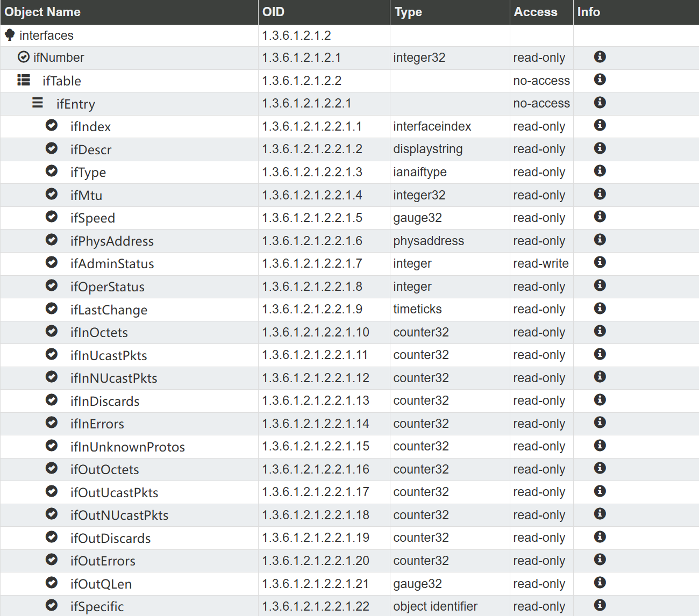Toggle the check mark beside ifIndex
Image resolution: width=699 pixels, height=616 pixels.
click(x=52, y=126)
